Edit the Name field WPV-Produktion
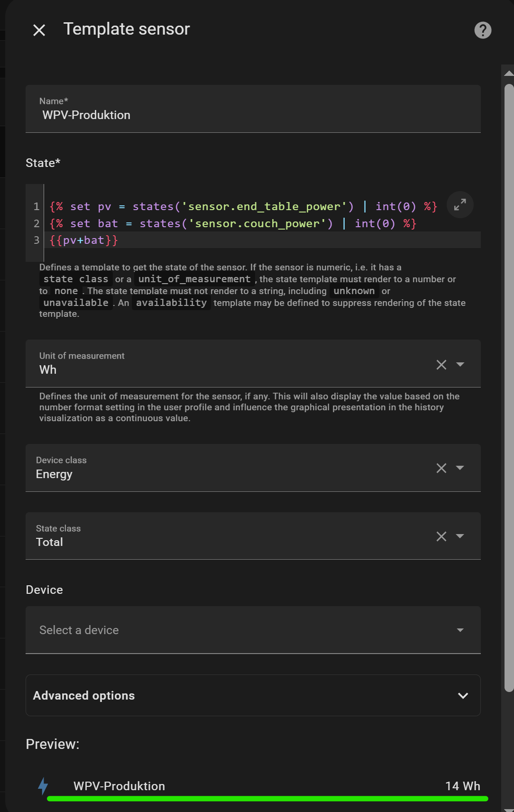Viewport: 514px width, 812px height. 253,109
